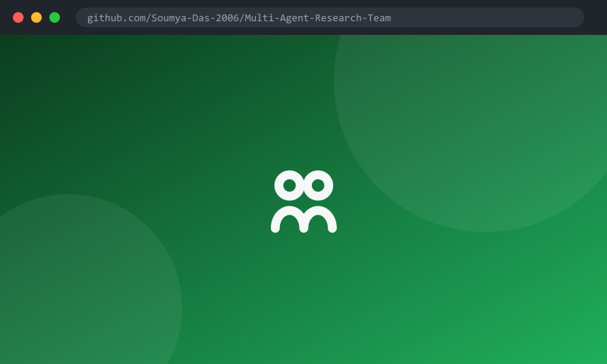This screenshot has width=607, height=364.
Task: Click the red close window dot
Action: coord(18,17)
